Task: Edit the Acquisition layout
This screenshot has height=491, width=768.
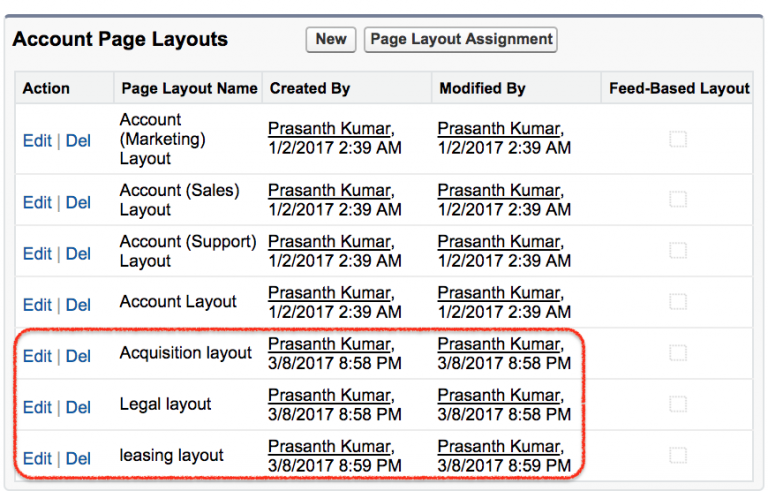Action: [37, 356]
